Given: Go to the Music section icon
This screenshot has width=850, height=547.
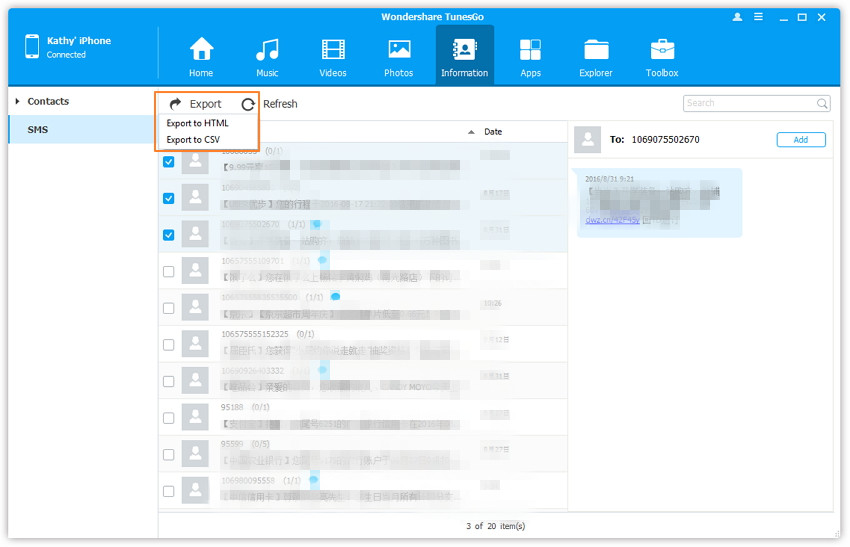Looking at the screenshot, I should point(267,51).
